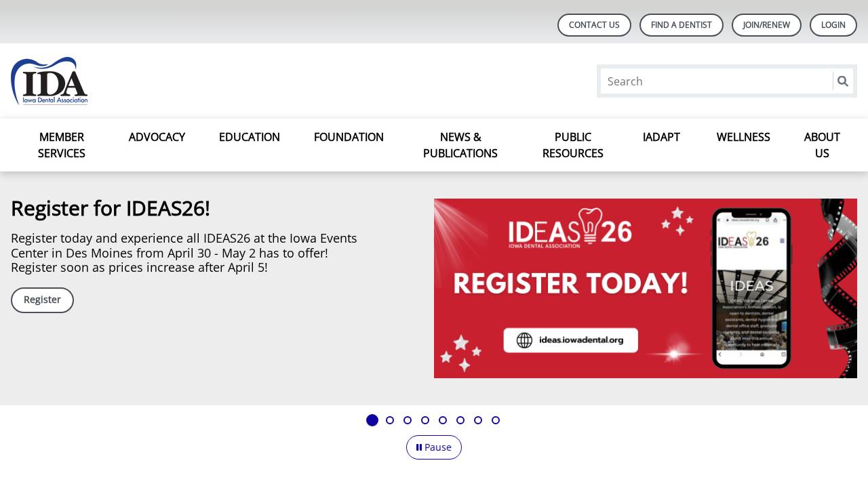
Task: Select the second carousel indicator dot
Action: pyautogui.click(x=390, y=420)
